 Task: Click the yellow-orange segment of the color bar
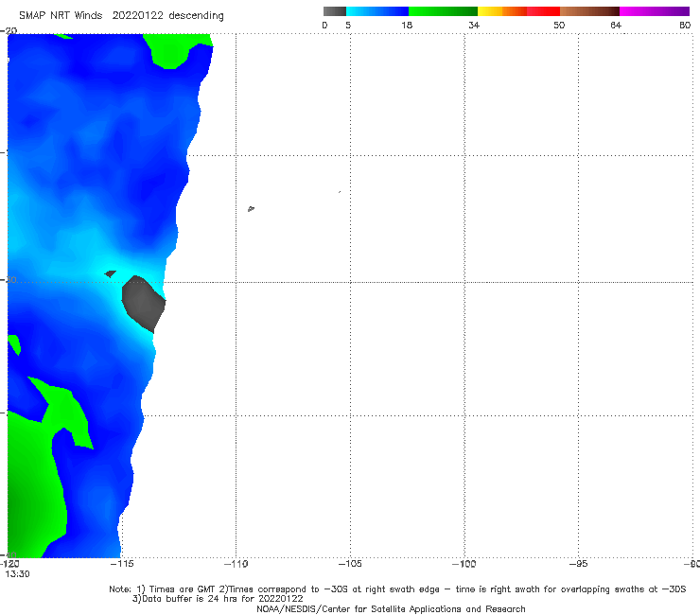coord(502,11)
